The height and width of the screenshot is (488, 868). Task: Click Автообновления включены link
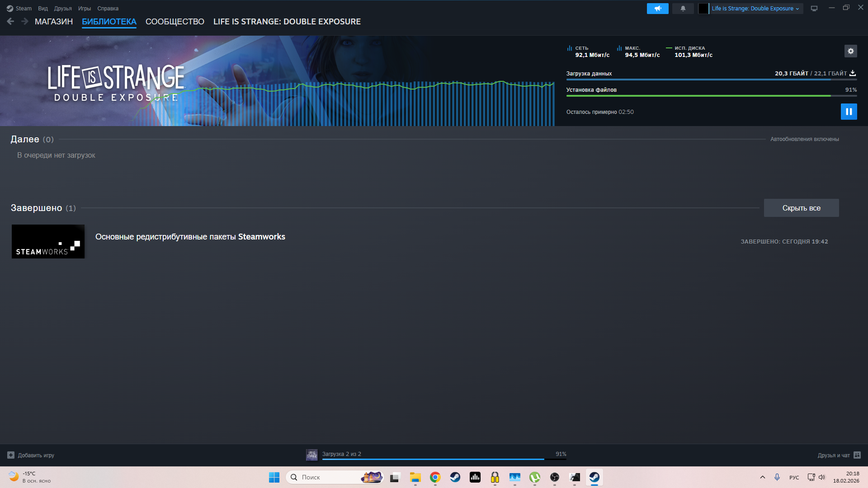804,139
